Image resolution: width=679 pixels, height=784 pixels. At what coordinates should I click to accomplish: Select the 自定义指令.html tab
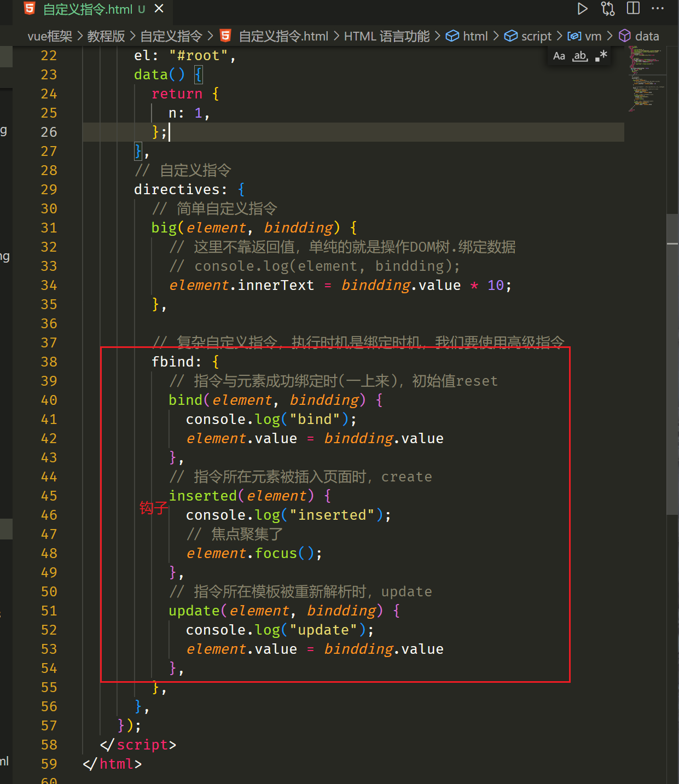click(94, 9)
